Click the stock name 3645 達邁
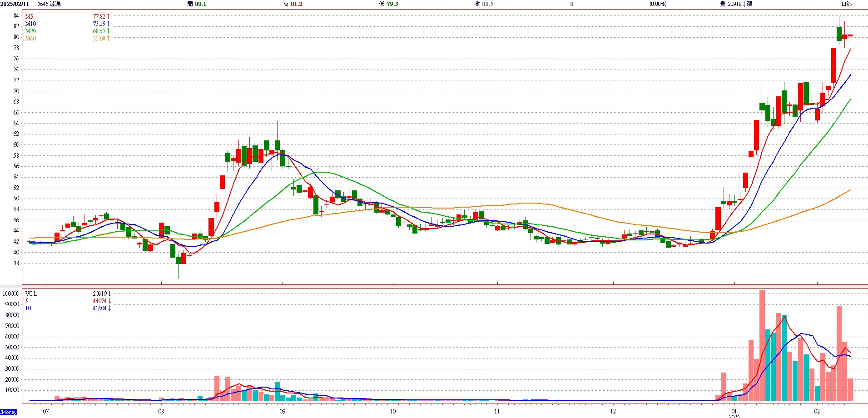Viewport: 868px width, 418px height. (x=49, y=4)
